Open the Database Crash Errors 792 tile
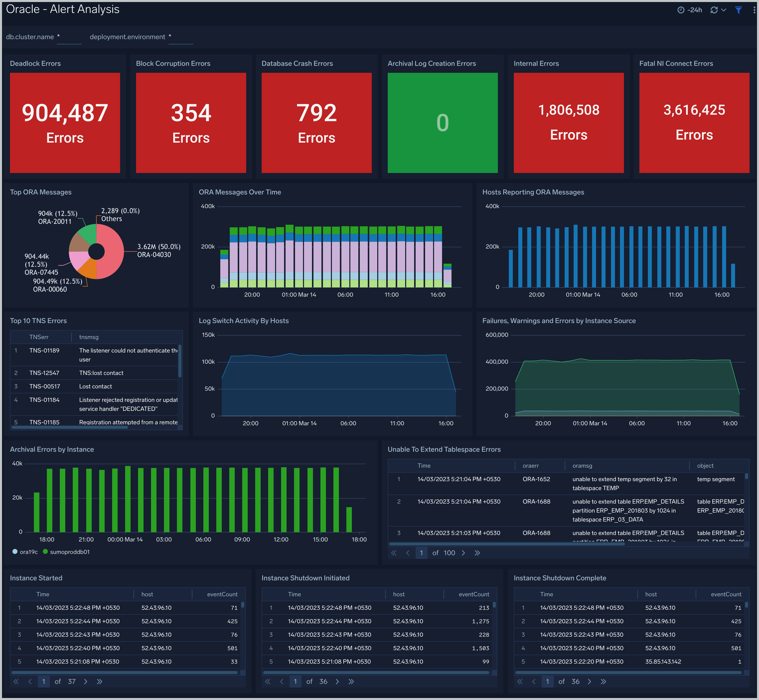 [x=316, y=123]
